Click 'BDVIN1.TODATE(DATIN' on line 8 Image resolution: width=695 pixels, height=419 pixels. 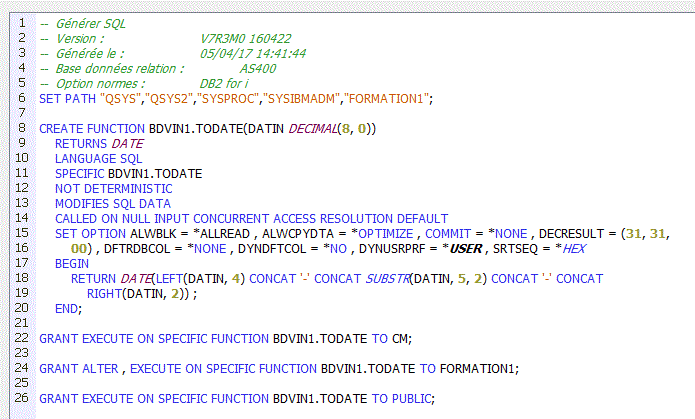tap(216, 129)
